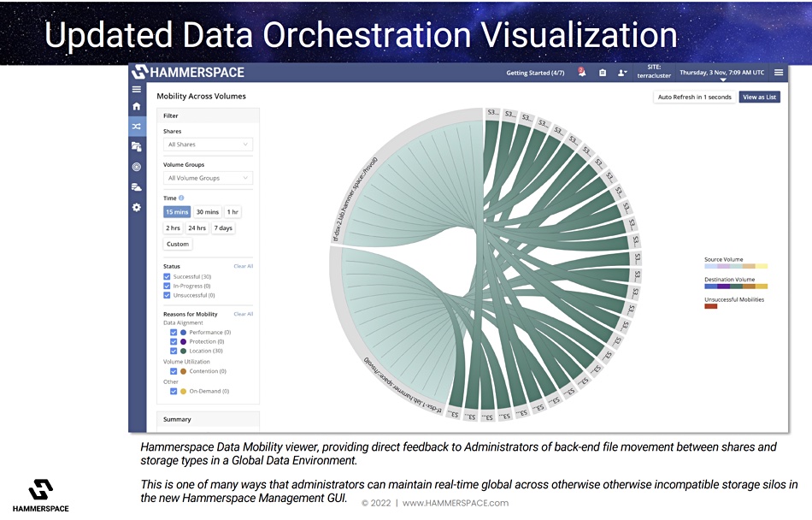This screenshot has width=812, height=520.
Task: Open the user account icon menu
Action: pyautogui.click(x=622, y=73)
